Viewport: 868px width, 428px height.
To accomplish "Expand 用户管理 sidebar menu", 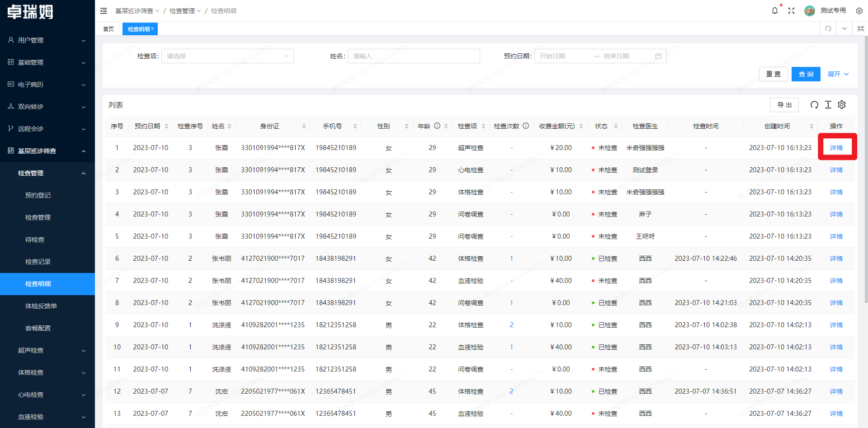I will coord(47,40).
